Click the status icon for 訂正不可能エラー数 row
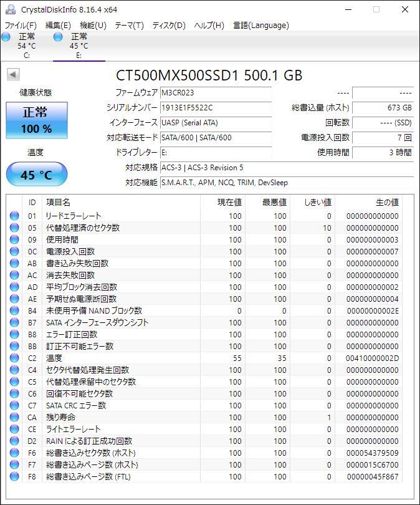 coord(14,346)
